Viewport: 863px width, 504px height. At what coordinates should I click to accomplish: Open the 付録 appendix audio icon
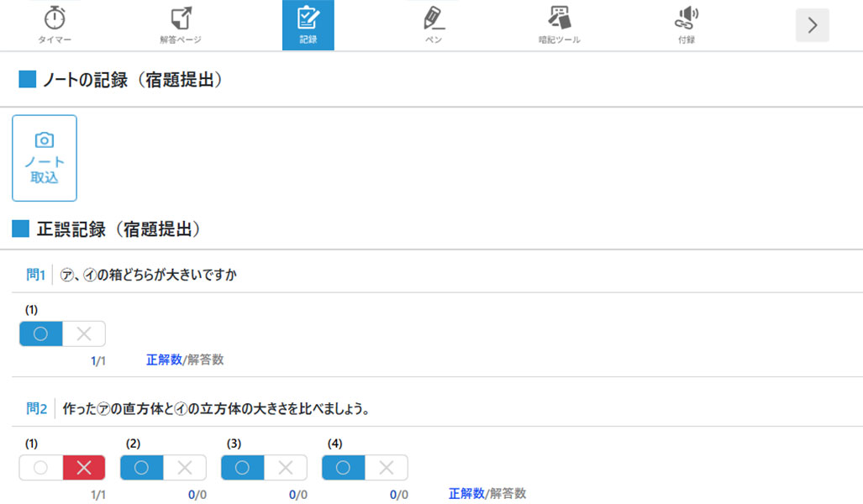(687, 24)
